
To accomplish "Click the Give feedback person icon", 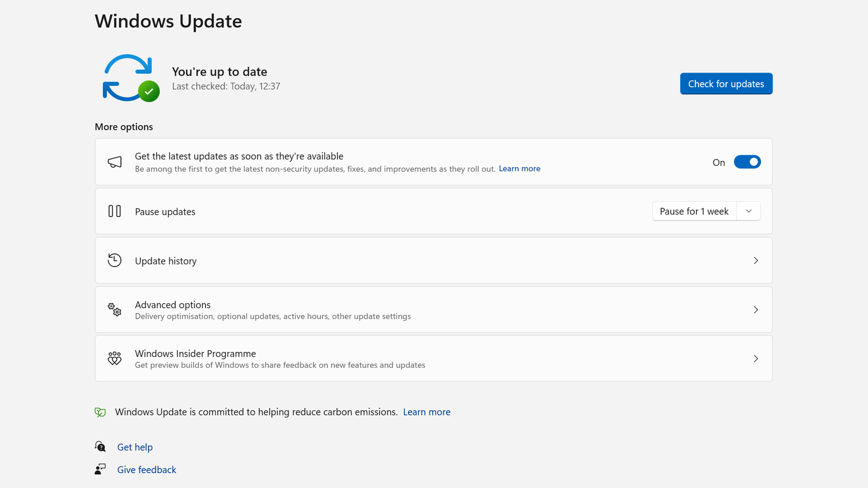I will tap(100, 469).
